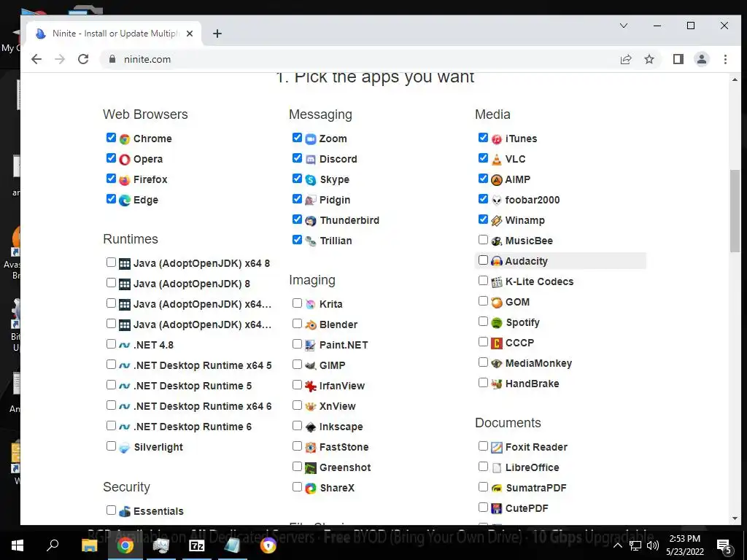The width and height of the screenshot is (747, 560).
Task: Click the Spotify icon
Action: [x=496, y=323]
